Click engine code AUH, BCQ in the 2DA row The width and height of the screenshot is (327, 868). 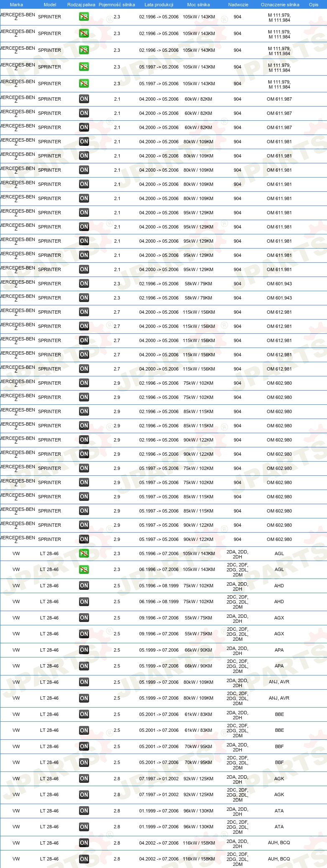click(x=279, y=843)
